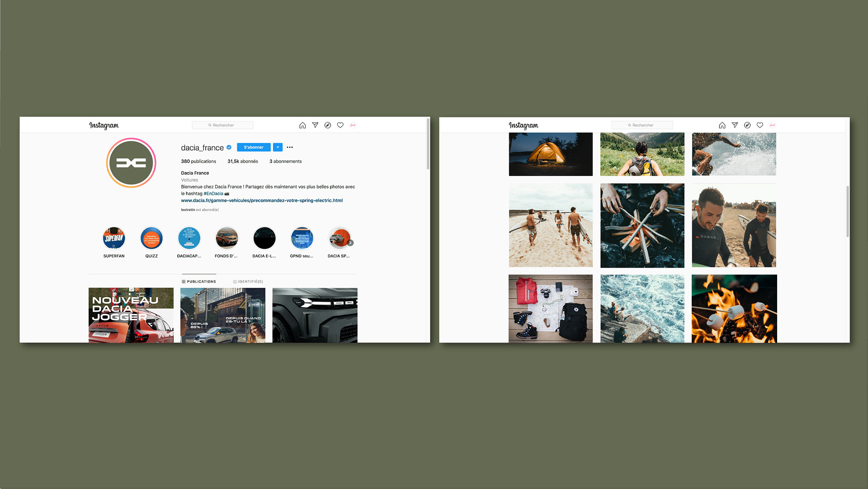Click the 380 publications count

(198, 161)
